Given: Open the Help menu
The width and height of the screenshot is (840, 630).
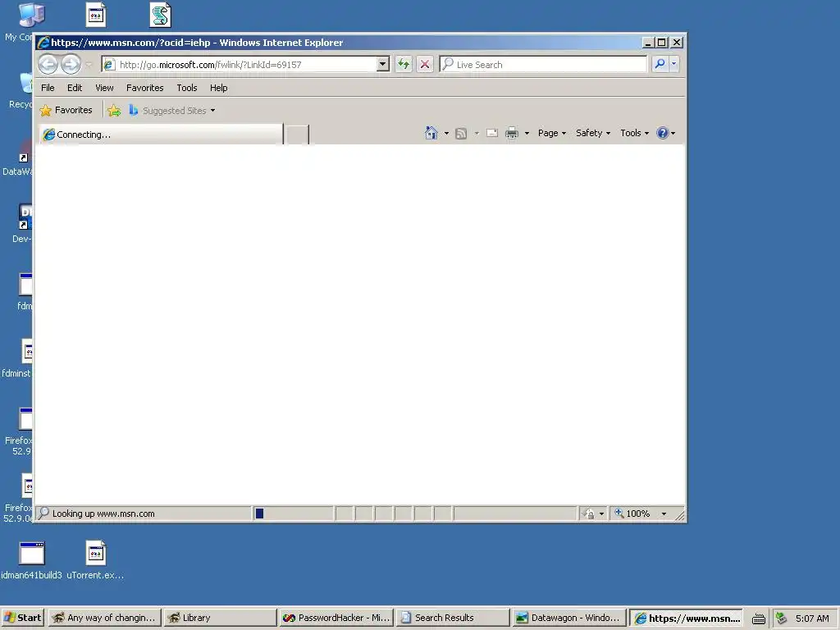Looking at the screenshot, I should (x=218, y=88).
